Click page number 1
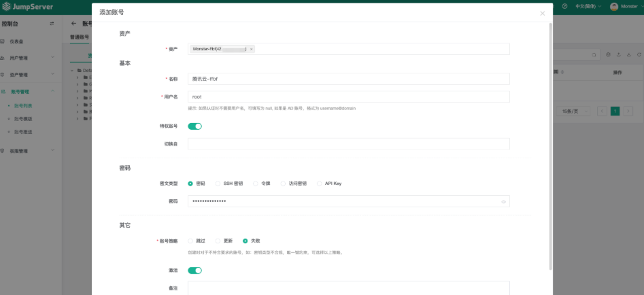 coord(615,111)
